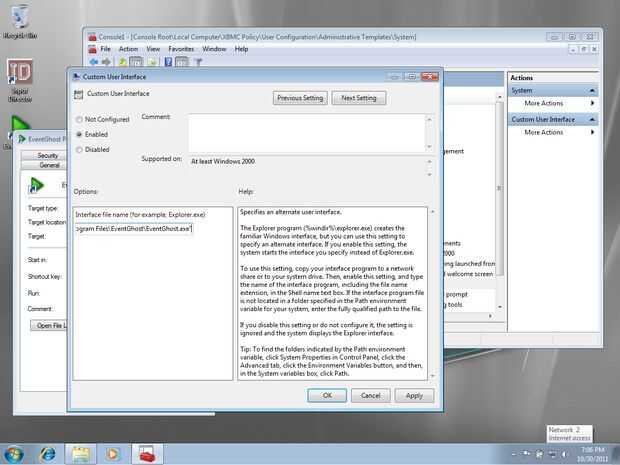Click inside the Comment text area
Screen dimensions: 620x465
[x=307, y=133]
